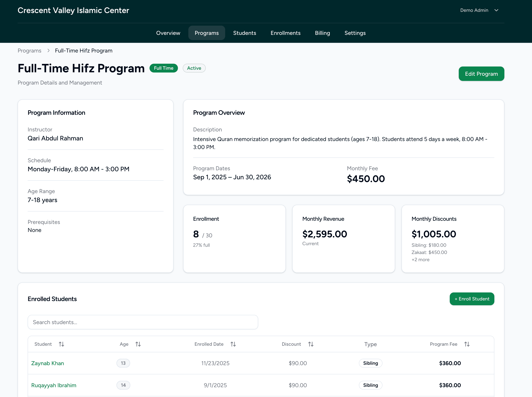Screen dimensions: 532x397
Task: Toggle sort direction on Type column
Action: (x=370, y=344)
